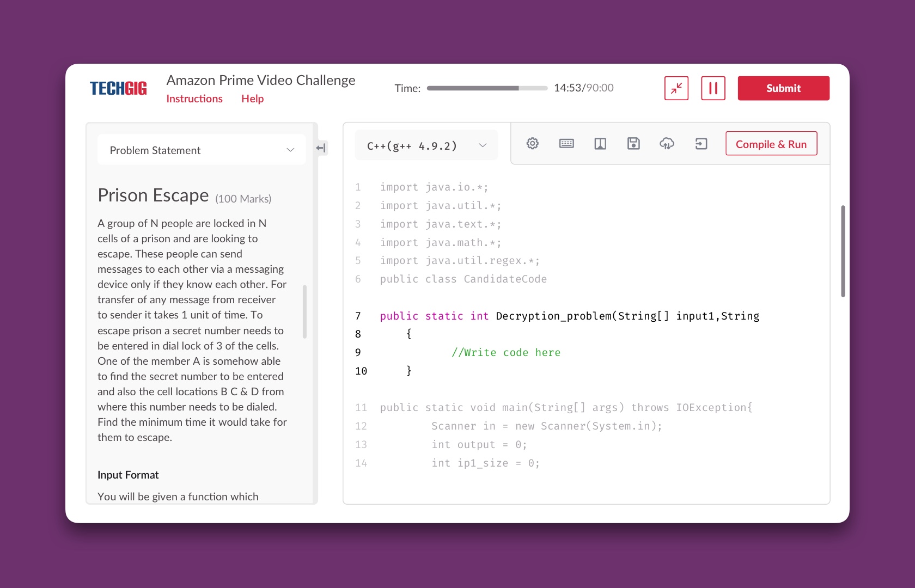The width and height of the screenshot is (915, 588).
Task: Open the Instructions link
Action: tap(194, 99)
